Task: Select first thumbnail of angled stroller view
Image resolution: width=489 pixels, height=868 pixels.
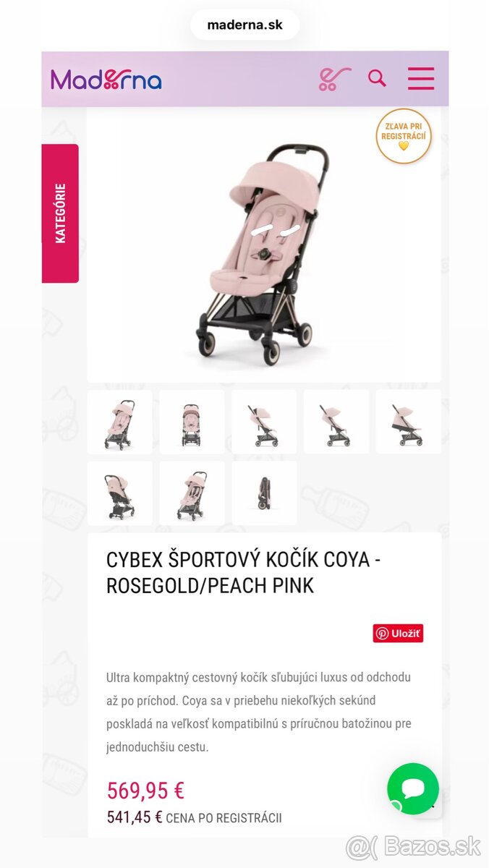Action: point(120,422)
